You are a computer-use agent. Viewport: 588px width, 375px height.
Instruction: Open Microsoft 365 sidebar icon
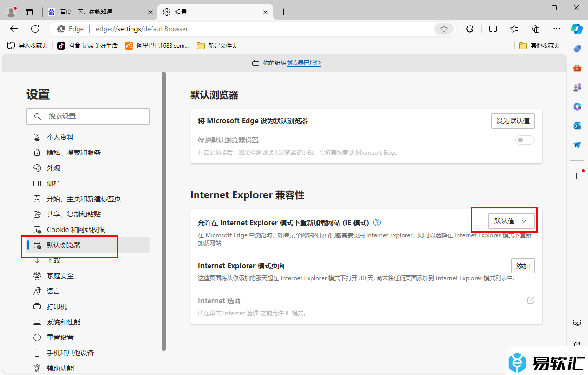tap(577, 106)
